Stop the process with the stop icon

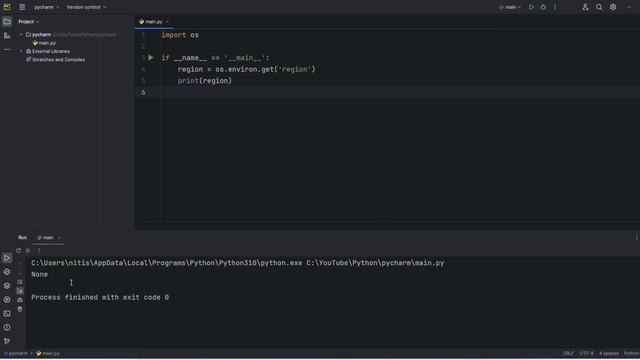pos(28,251)
